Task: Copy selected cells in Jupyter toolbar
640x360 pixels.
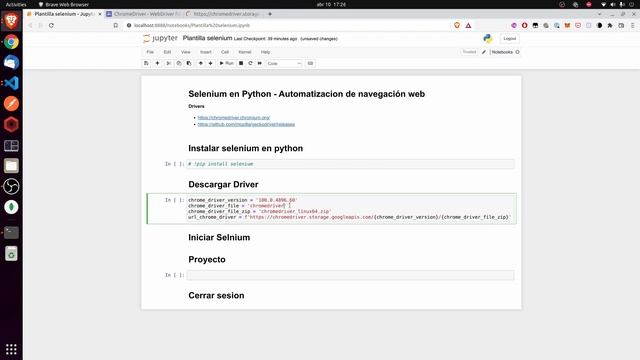Action: [179, 63]
